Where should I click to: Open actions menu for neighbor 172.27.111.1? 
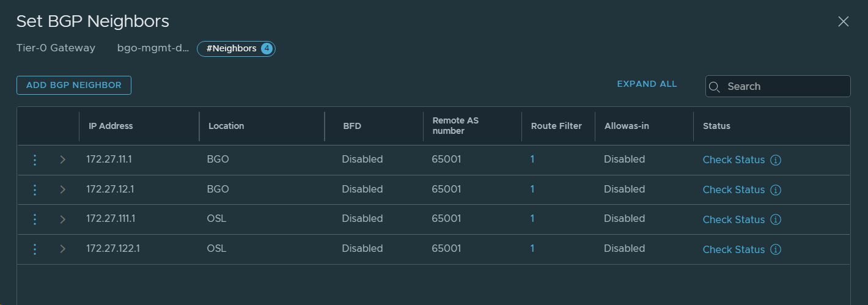click(35, 219)
